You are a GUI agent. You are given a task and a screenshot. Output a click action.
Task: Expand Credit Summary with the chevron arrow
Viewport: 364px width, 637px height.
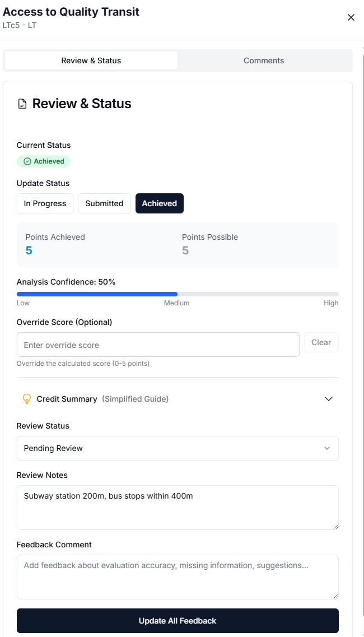(x=329, y=399)
